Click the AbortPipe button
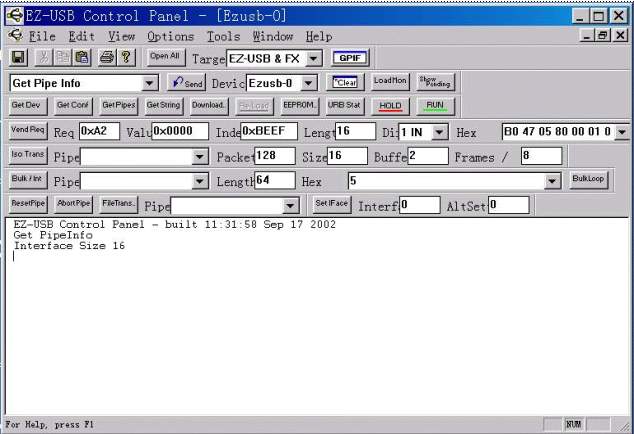634x434 pixels. [x=74, y=205]
